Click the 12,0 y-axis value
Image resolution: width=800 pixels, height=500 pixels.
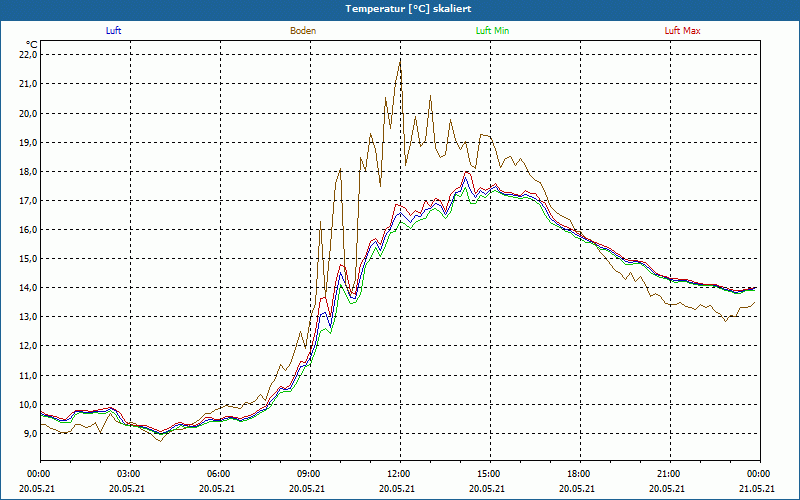pyautogui.click(x=29, y=346)
